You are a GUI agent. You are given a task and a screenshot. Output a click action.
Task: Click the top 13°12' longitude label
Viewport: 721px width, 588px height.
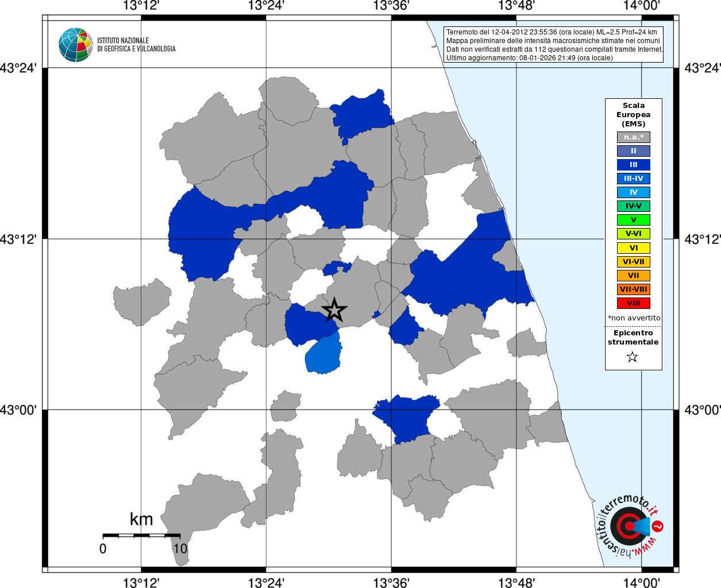(x=141, y=6)
